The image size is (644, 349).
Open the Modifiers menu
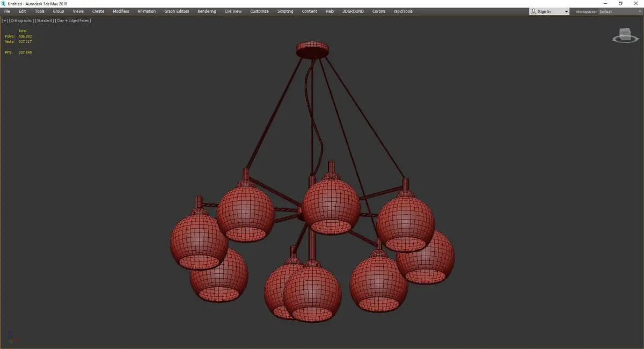tap(121, 11)
